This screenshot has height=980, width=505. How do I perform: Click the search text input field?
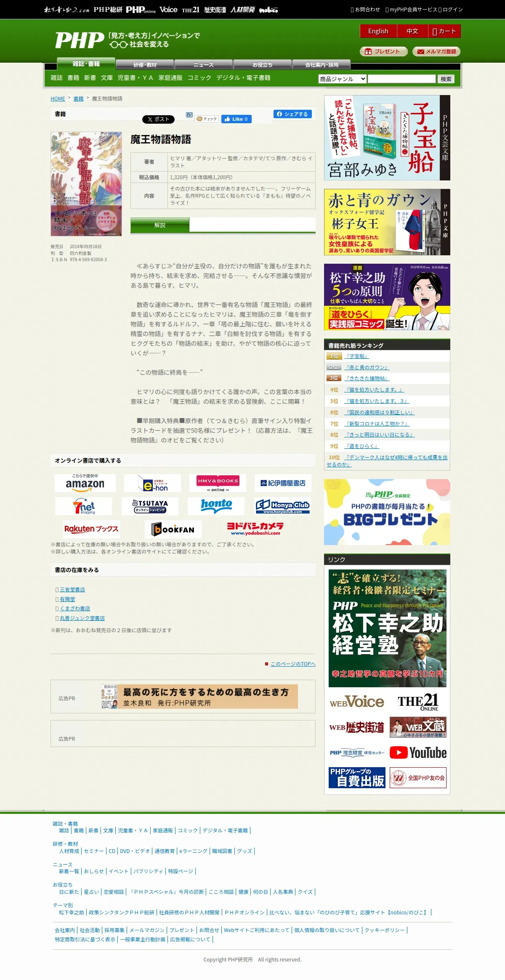pos(402,79)
